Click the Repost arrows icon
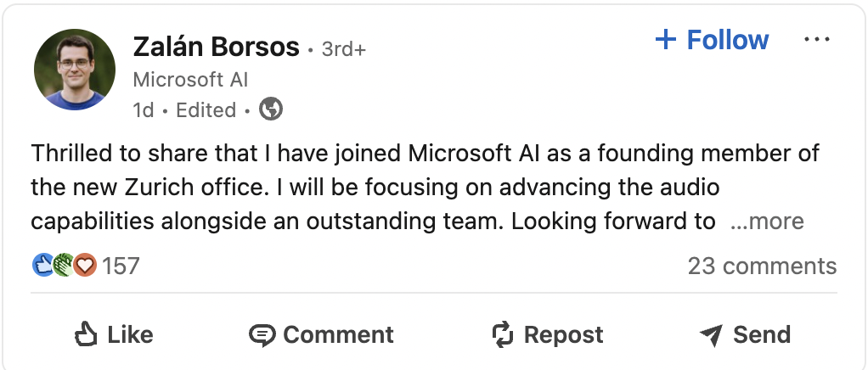Viewport: 868px width, 370px height. (504, 334)
